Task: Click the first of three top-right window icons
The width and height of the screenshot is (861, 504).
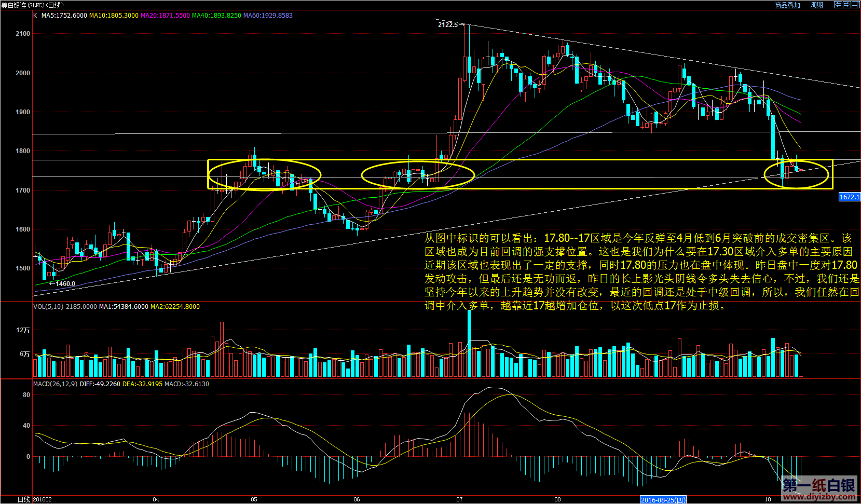Action: [x=838, y=5]
